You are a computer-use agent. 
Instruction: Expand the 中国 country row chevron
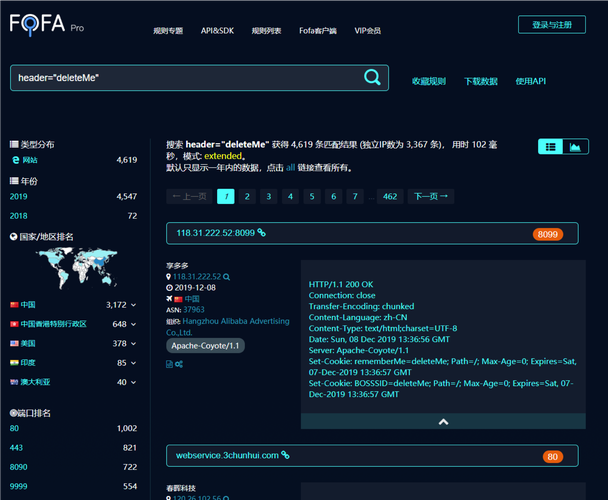[x=133, y=305]
